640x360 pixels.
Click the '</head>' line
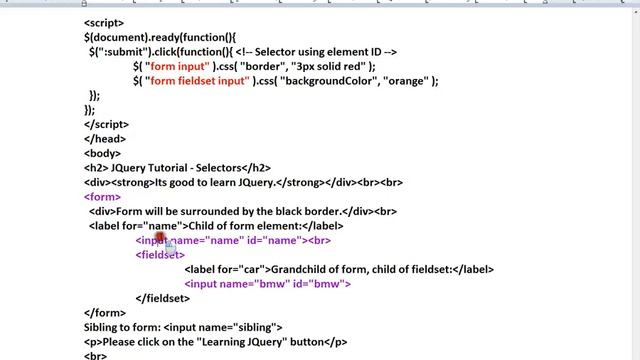pos(105,139)
